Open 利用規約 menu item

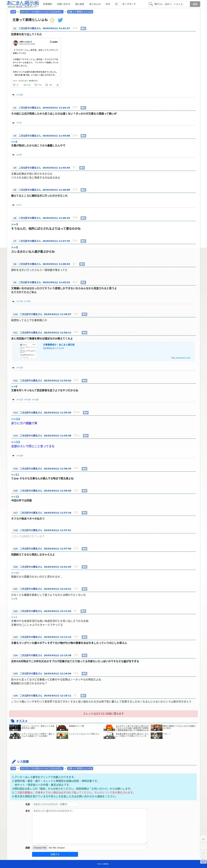[48, 4]
